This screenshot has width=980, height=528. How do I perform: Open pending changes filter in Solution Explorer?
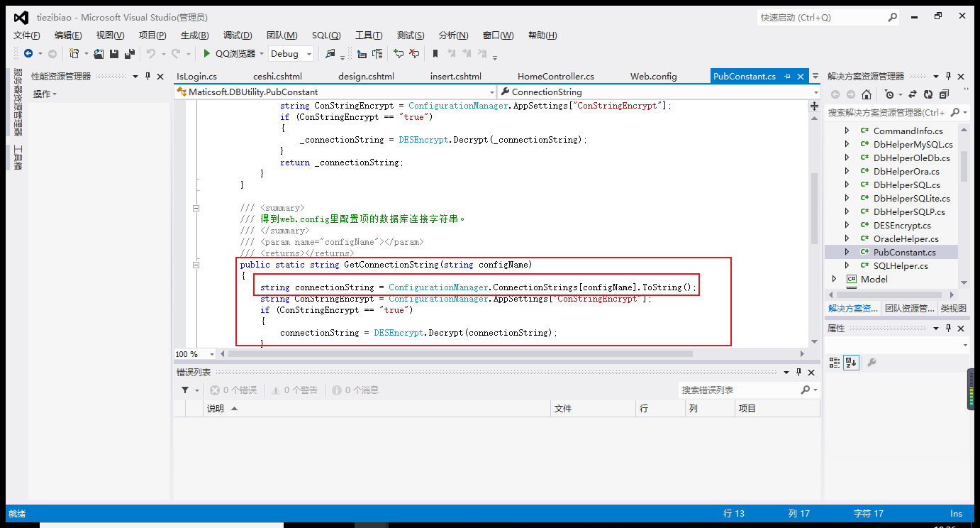tap(889, 94)
